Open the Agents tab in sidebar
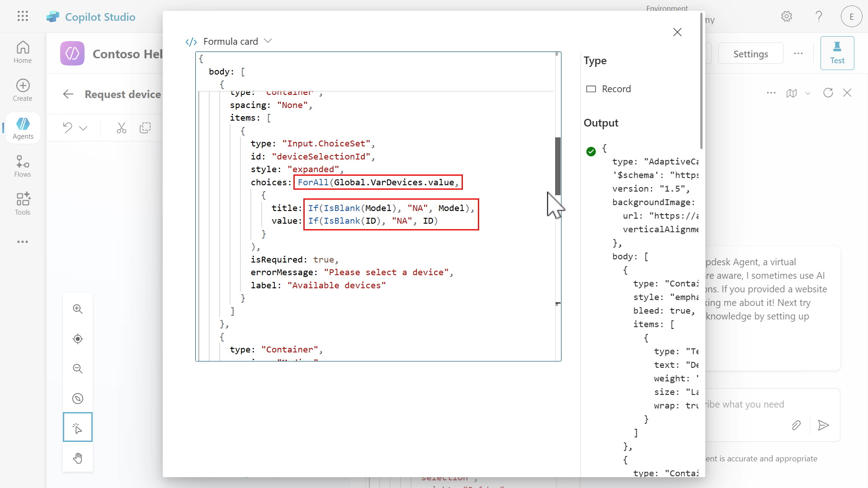Screen dimensions: 868x488 [23, 128]
